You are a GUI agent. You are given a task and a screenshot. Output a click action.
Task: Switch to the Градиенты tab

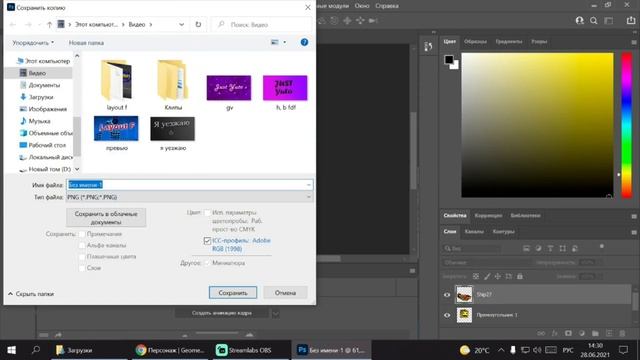pyautogui.click(x=509, y=41)
